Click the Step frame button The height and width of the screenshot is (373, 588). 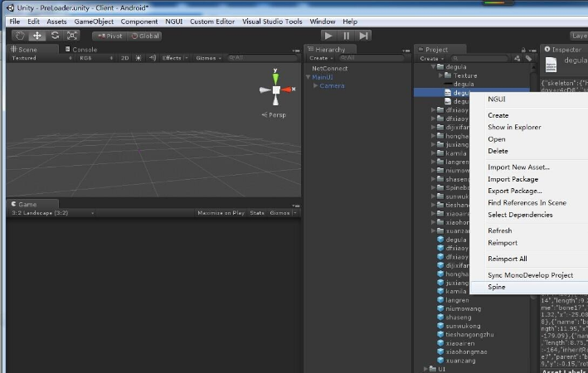point(363,36)
